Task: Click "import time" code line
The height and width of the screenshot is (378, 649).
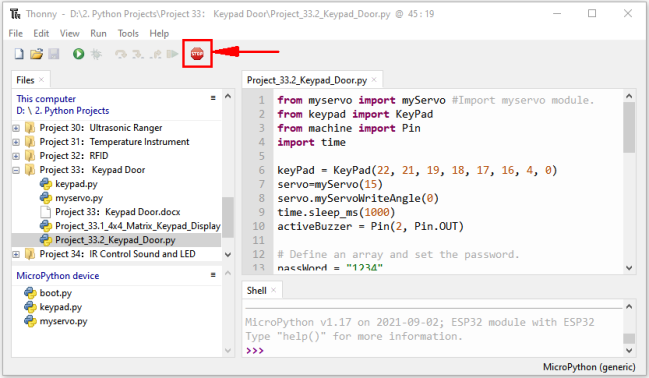Action: pyautogui.click(x=311, y=142)
